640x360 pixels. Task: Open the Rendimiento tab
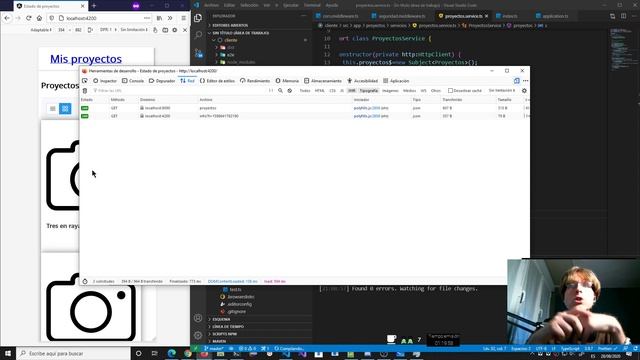[255, 81]
